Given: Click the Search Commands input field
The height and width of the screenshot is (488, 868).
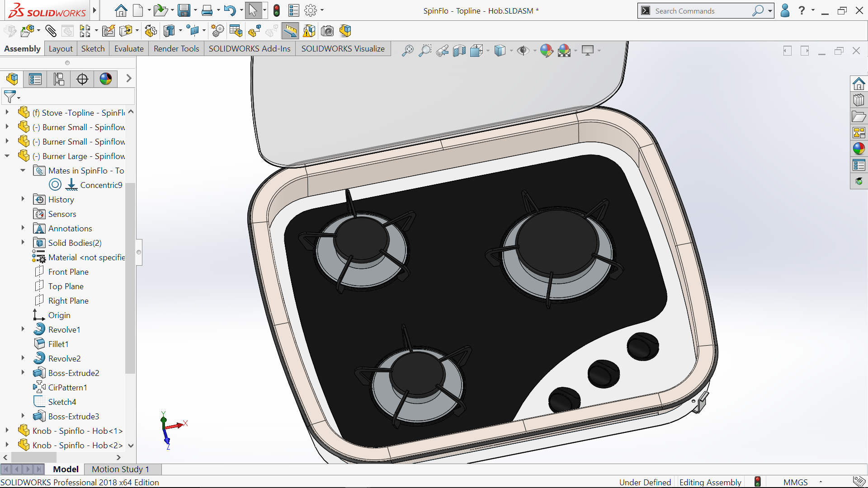Looking at the screenshot, I should pos(702,11).
